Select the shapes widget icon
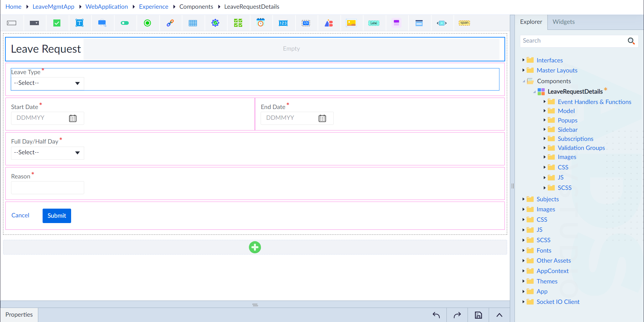 329,23
